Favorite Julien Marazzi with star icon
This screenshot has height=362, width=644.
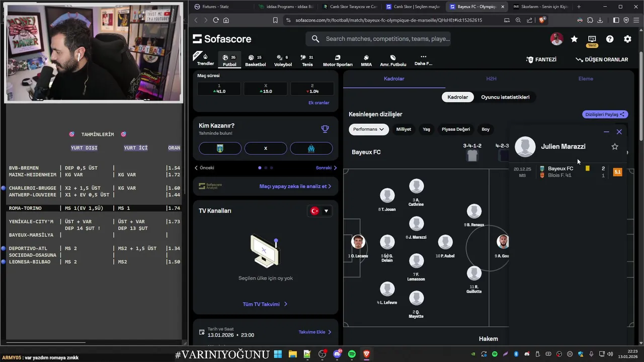pyautogui.click(x=614, y=146)
